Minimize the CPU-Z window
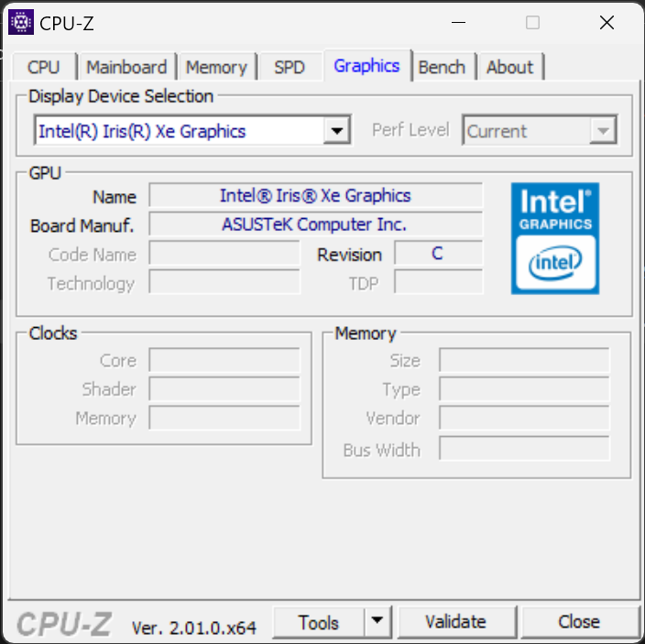Viewport: 645px width, 644px height. pos(458,22)
